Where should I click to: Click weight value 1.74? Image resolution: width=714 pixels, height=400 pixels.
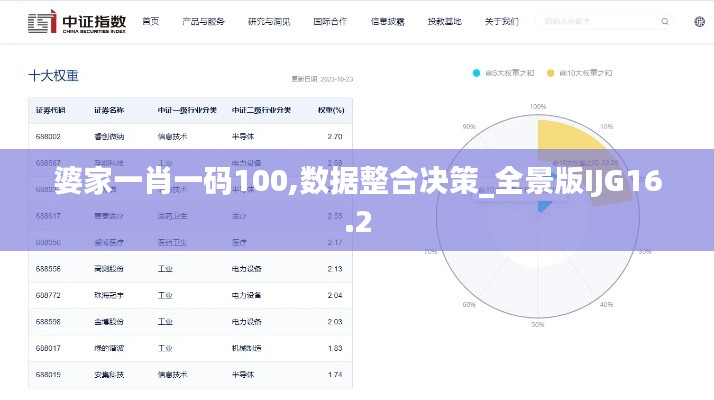point(335,374)
